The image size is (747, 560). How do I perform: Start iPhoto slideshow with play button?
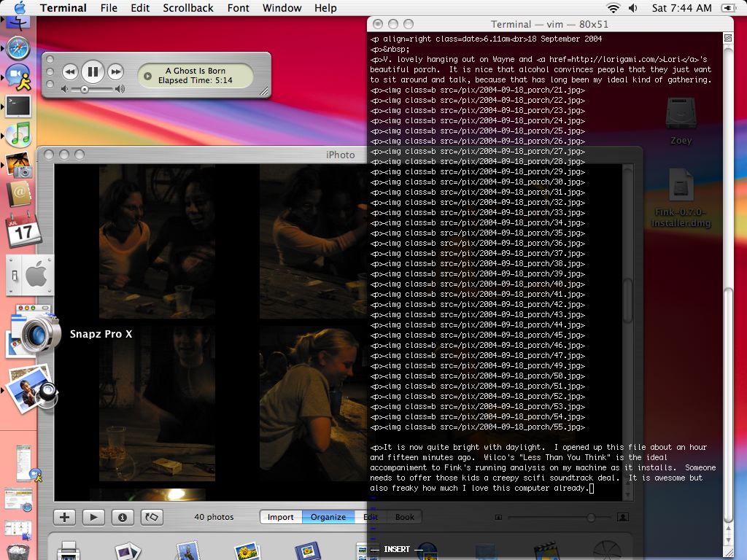(x=93, y=517)
